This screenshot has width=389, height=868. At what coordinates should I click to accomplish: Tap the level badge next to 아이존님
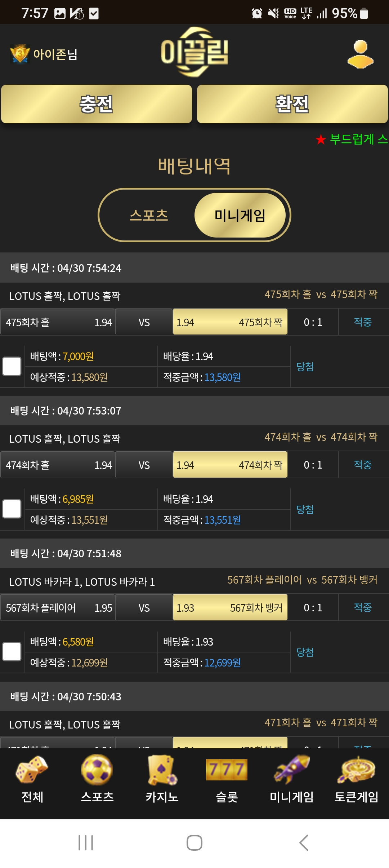(x=20, y=54)
